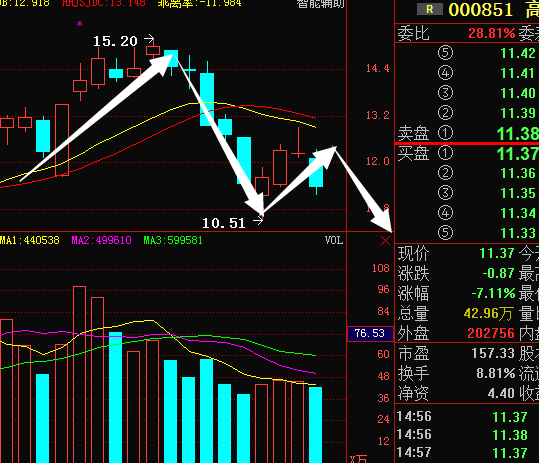Viewport: 539px width, 463px height.
Task: Click the tallest red volume bar
Action: click(x=79, y=374)
